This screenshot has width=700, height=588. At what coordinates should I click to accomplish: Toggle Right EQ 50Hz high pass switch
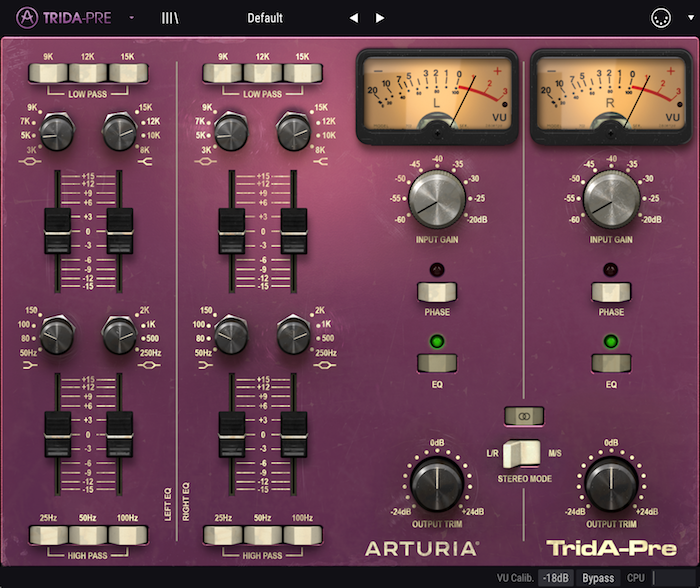(262, 535)
